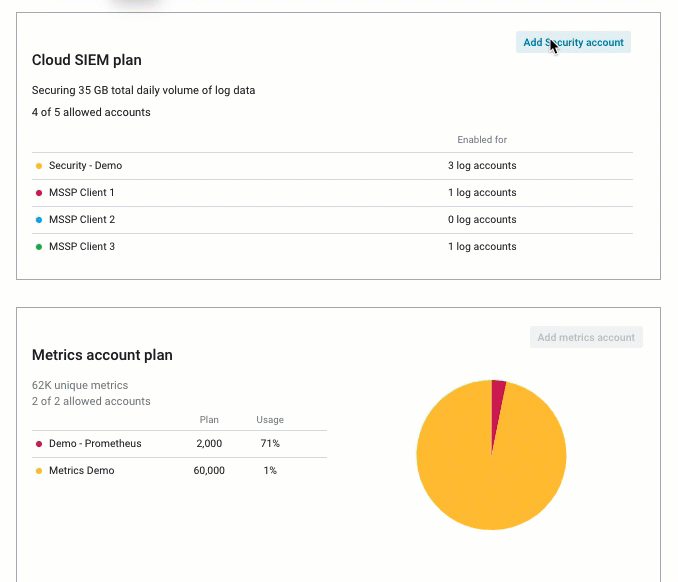This screenshot has height=582, width=678.
Task: Click the yellow dot beside Metrics Demo
Action: pyautogui.click(x=39, y=471)
